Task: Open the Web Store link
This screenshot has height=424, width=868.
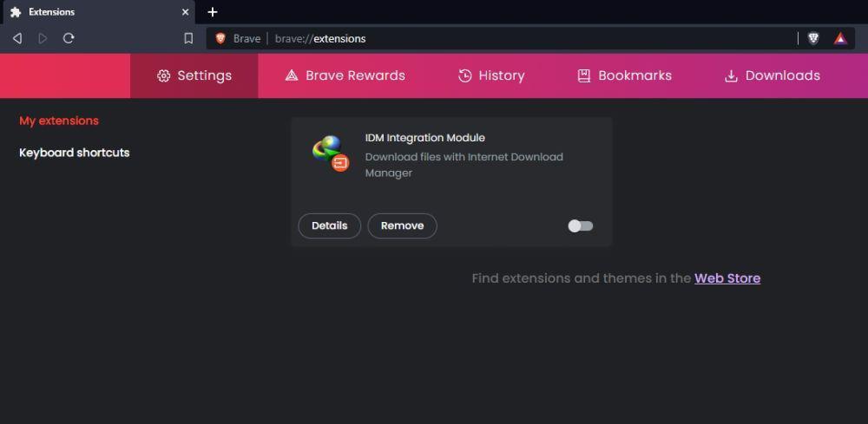Action: tap(727, 278)
